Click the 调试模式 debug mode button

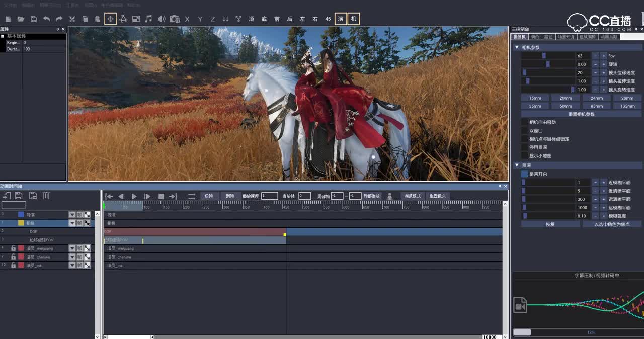point(413,196)
